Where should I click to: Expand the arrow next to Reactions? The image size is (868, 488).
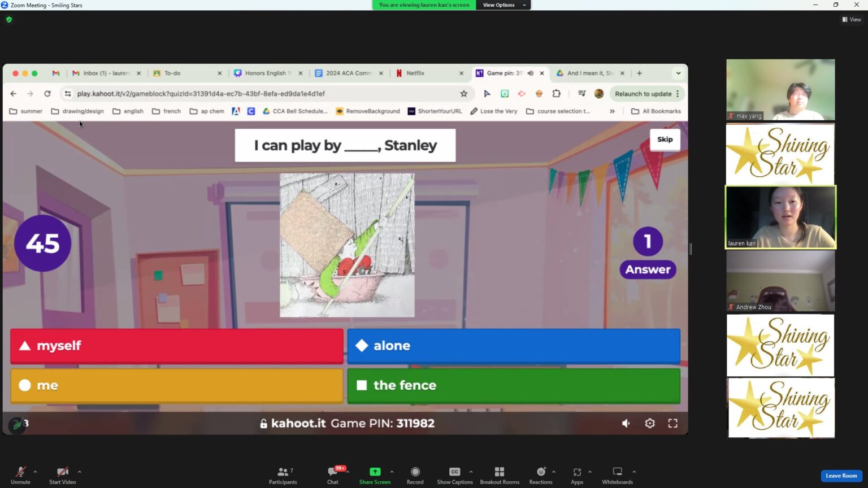pyautogui.click(x=553, y=472)
